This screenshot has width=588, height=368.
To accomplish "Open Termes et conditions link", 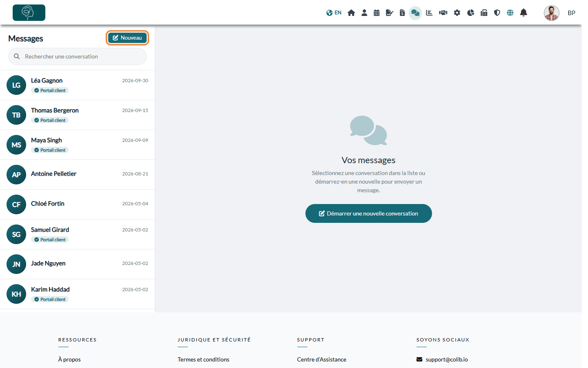I will (x=203, y=359).
